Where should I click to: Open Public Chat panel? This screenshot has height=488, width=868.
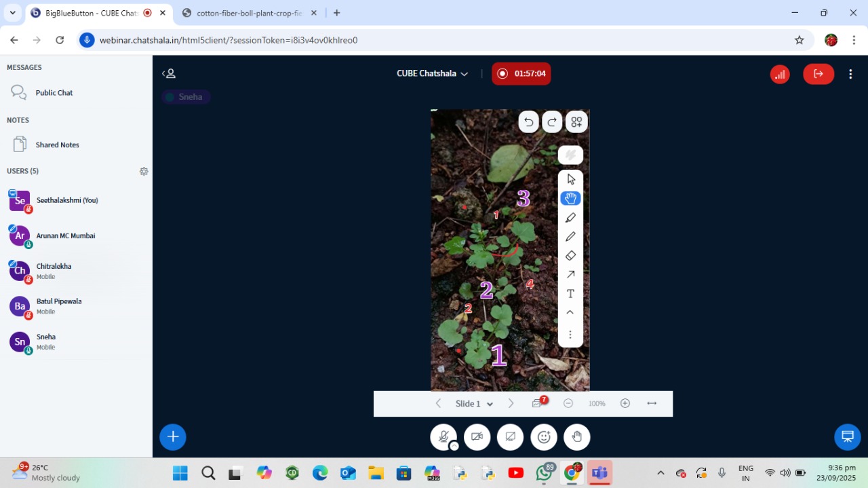click(54, 93)
